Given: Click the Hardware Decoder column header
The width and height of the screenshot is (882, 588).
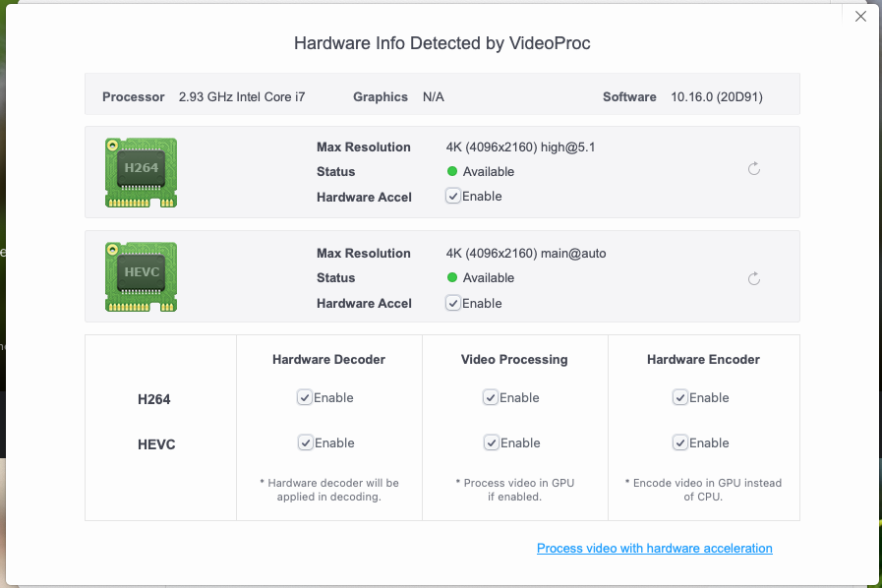Looking at the screenshot, I should 328,360.
